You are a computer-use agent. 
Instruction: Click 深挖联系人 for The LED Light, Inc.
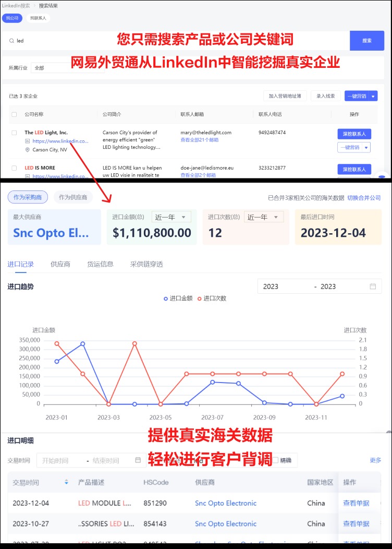(x=354, y=134)
